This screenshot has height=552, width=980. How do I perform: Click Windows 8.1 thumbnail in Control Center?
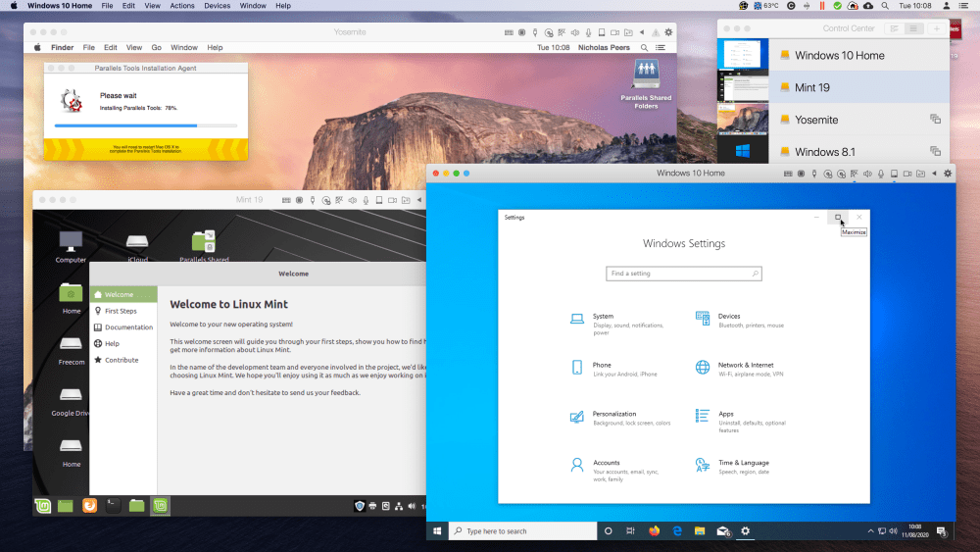[x=743, y=151]
